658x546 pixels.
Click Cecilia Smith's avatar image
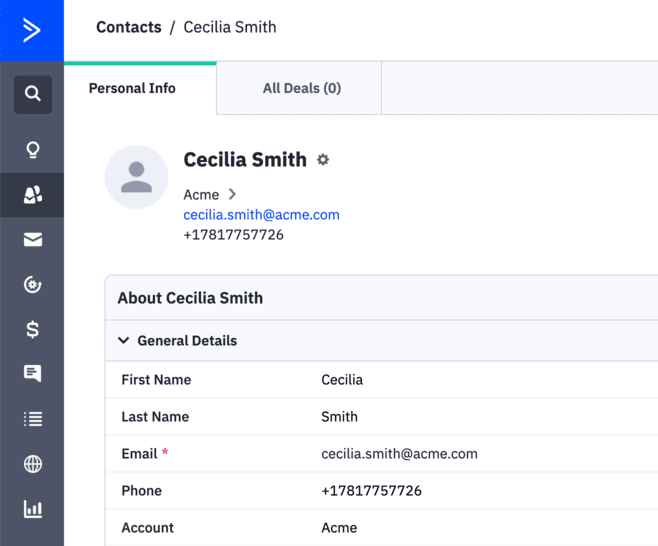click(x=136, y=177)
